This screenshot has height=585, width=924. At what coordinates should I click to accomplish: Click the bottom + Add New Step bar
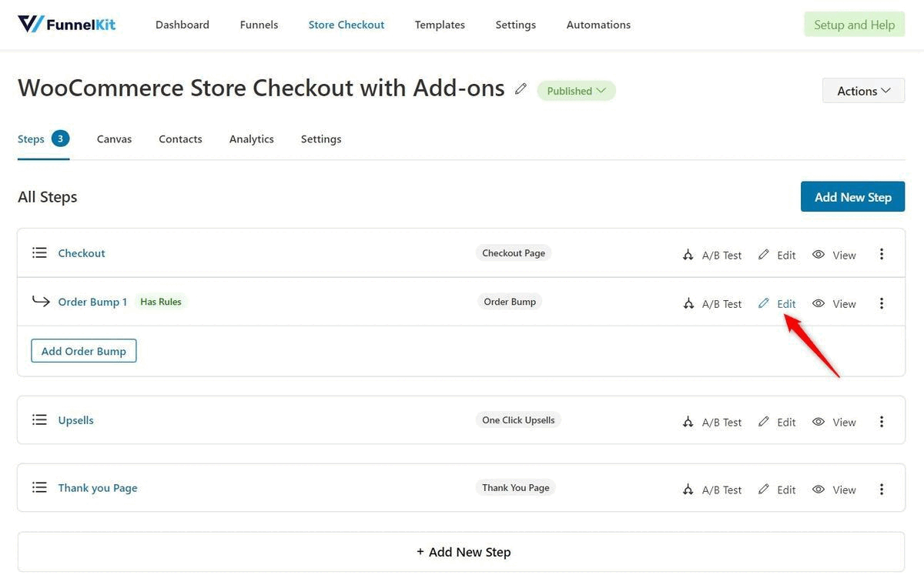[461, 552]
